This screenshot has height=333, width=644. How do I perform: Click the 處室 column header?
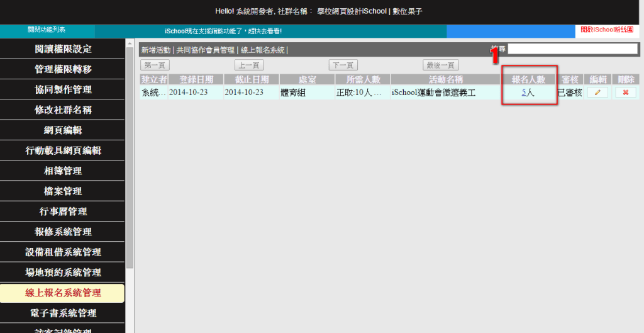click(307, 79)
